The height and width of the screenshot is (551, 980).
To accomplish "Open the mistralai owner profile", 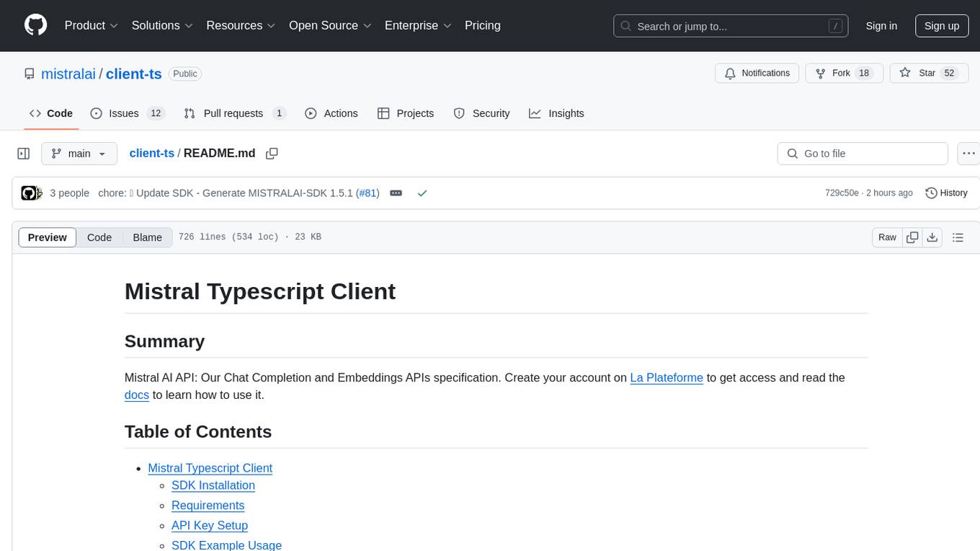I will coord(68,74).
